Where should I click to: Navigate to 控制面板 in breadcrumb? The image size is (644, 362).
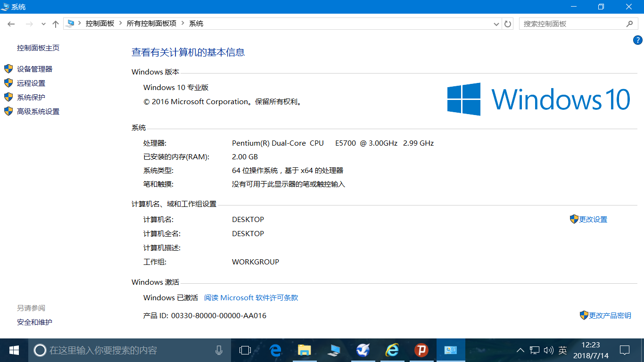pyautogui.click(x=100, y=23)
